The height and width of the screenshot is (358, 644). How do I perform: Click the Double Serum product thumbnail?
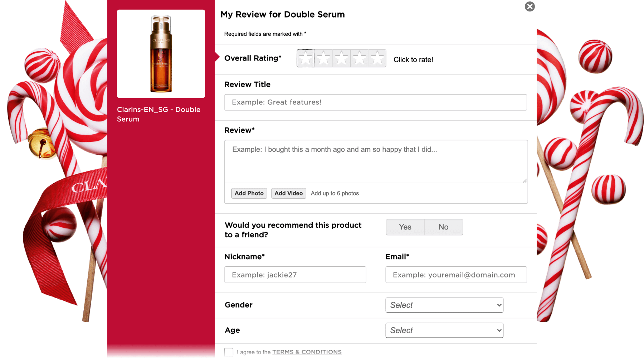click(161, 54)
